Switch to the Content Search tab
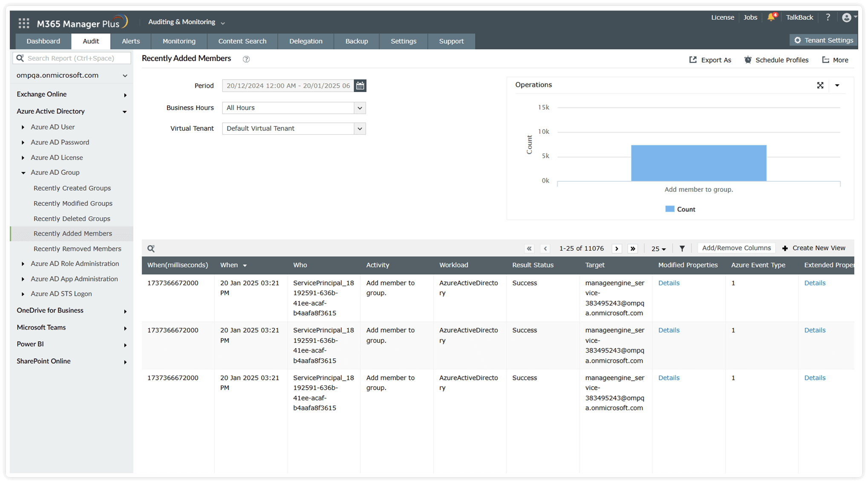 [x=242, y=41]
